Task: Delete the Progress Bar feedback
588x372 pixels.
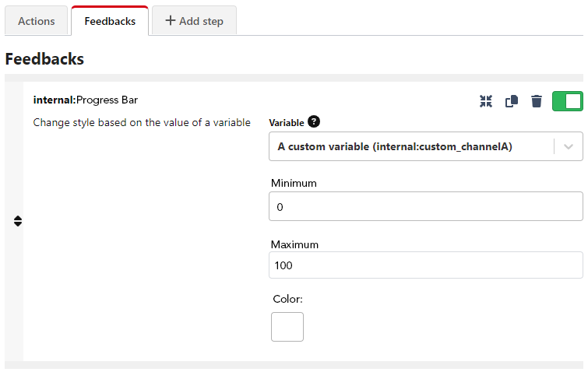Action: coord(537,101)
